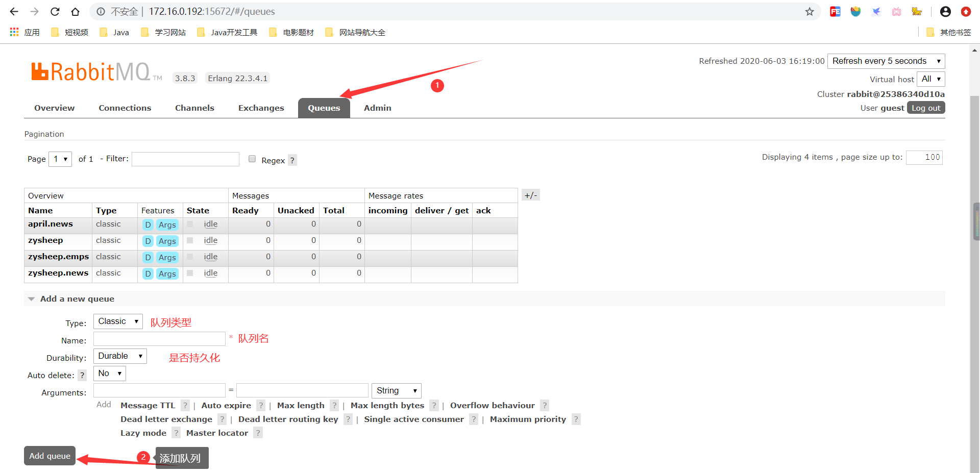Open the apps grid bookmark icon
Image resolution: width=980 pixels, height=473 pixels.
pos(14,32)
